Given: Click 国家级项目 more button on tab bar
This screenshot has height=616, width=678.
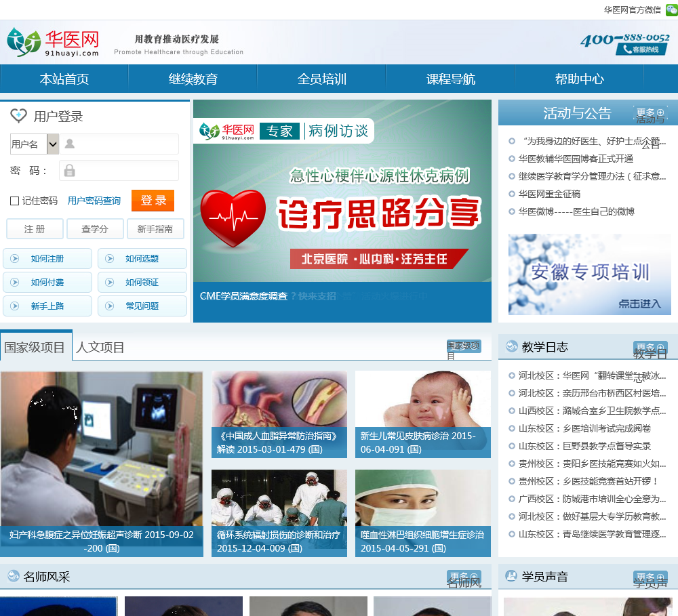Looking at the screenshot, I should pyautogui.click(x=464, y=346).
